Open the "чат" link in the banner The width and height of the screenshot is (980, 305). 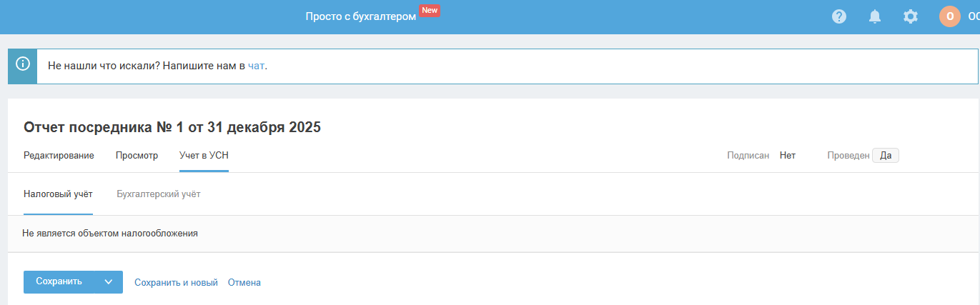[x=257, y=66]
